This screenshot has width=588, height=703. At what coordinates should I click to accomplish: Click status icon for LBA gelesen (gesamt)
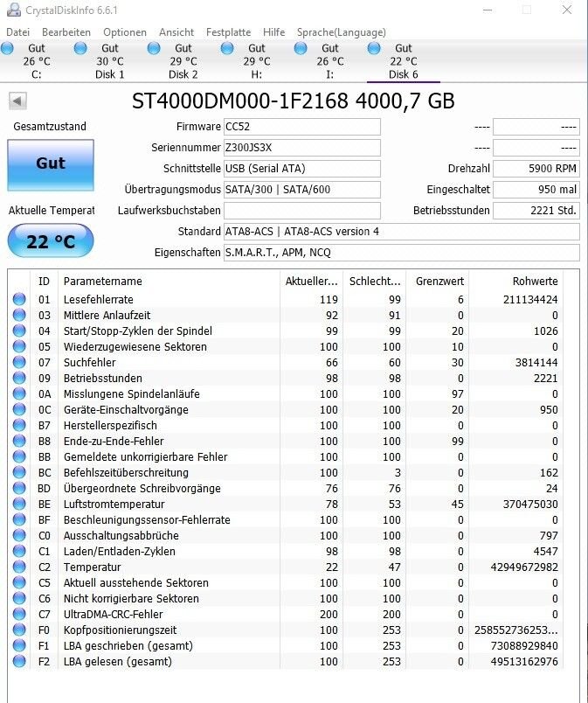coord(19,660)
